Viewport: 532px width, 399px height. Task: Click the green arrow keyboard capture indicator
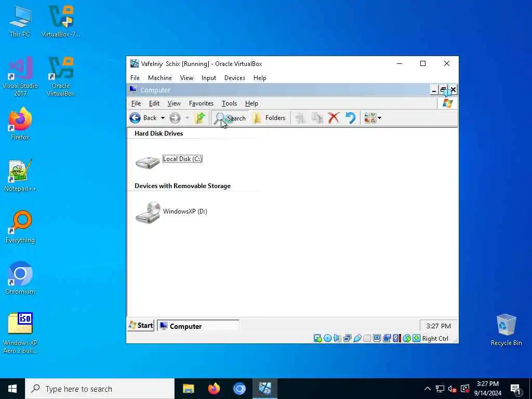(416, 338)
